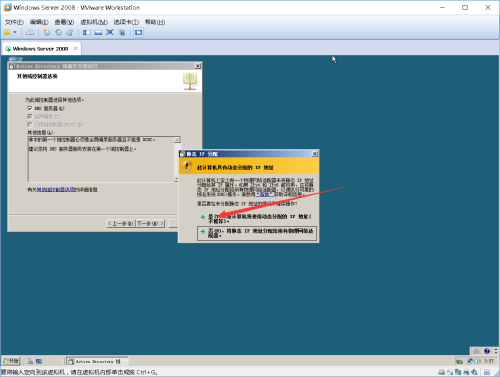Click the sound card device status icon

tap(474, 372)
